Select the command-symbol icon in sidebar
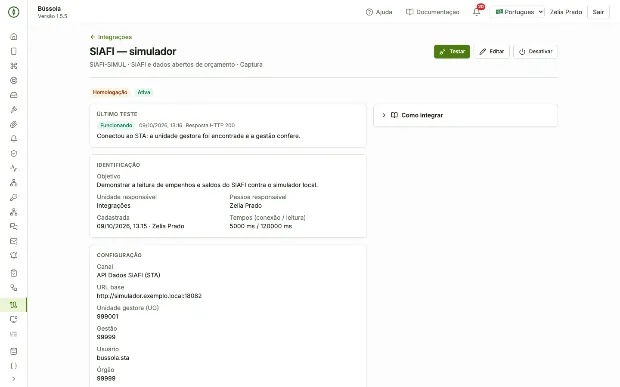The width and height of the screenshot is (620, 387). pyautogui.click(x=13, y=66)
